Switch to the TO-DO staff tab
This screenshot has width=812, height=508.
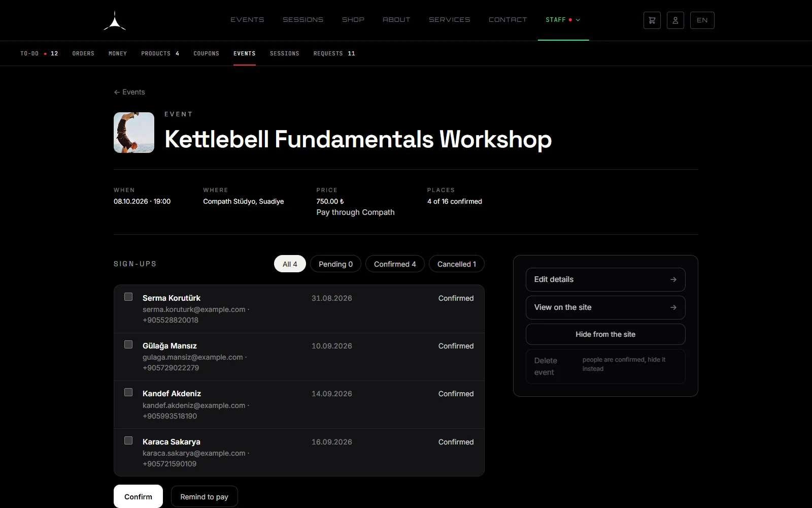39,53
